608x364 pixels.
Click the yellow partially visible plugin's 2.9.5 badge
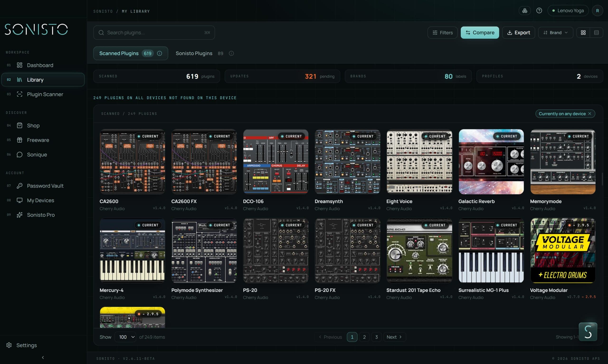tap(148, 314)
